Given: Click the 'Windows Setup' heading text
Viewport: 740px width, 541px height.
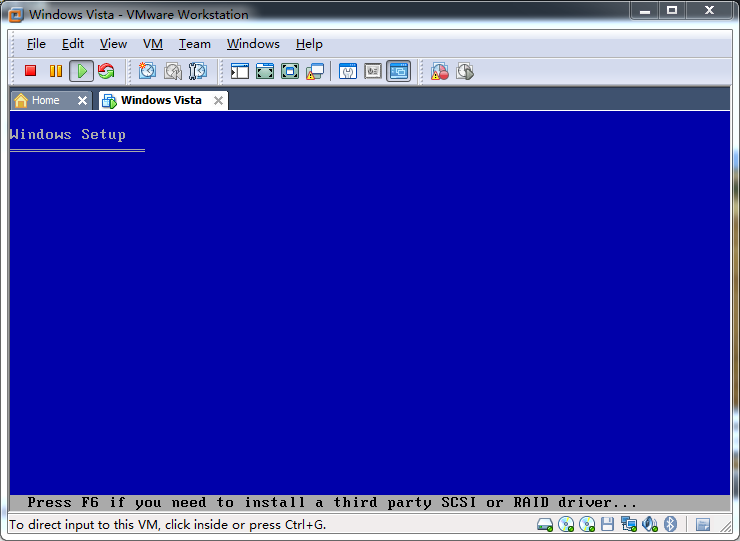Looking at the screenshot, I should (68, 135).
